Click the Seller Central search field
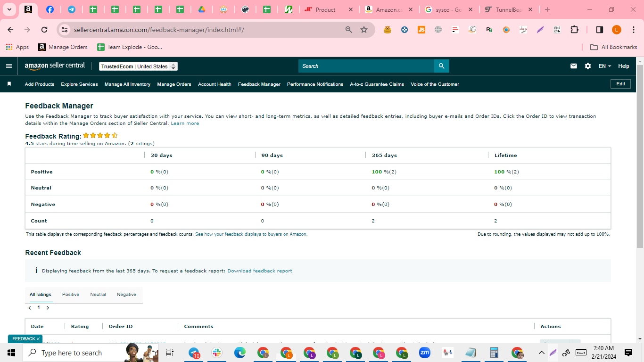Screen dimensions: 644x362 point(366,66)
